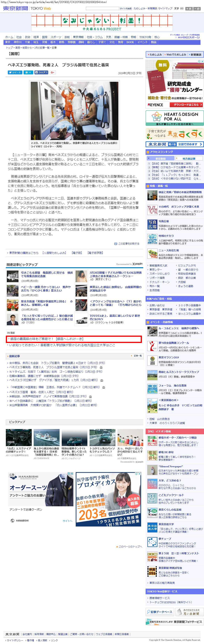Click the 記事データベース search button

[x=160, y=612]
